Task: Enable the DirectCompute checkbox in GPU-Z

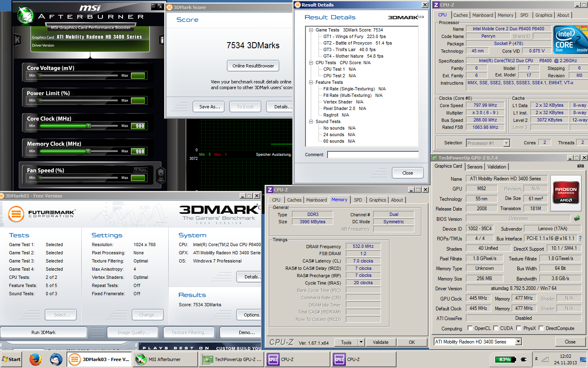Action: (x=541, y=328)
